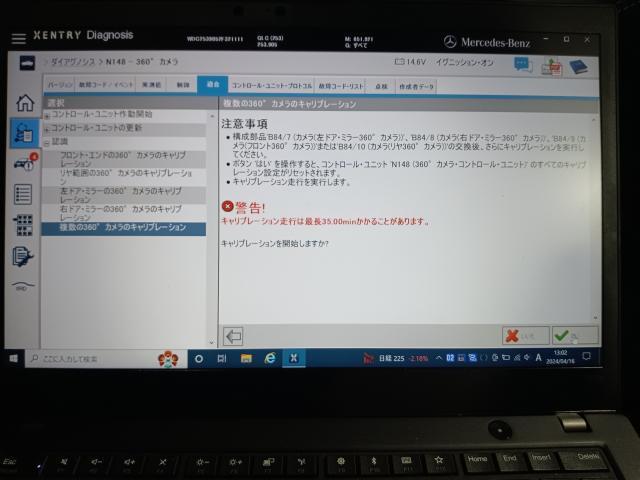Click the content pane scrollbar down arrow
640x480 pixels.
click(595, 318)
